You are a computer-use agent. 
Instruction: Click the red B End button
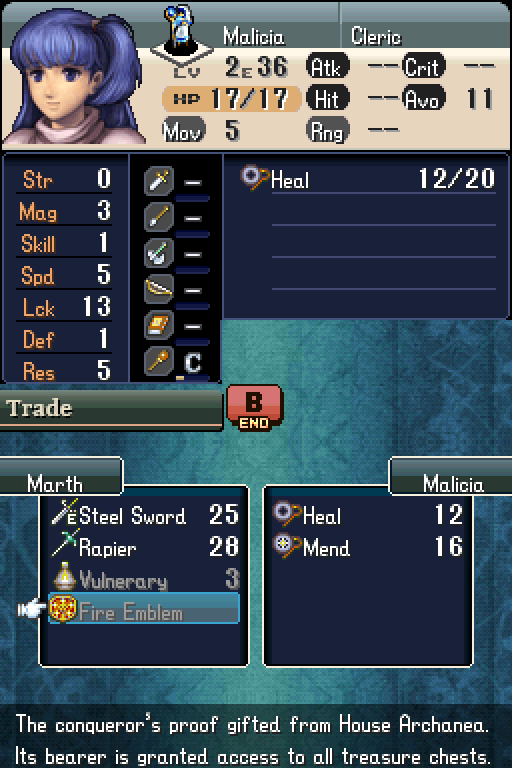254,408
